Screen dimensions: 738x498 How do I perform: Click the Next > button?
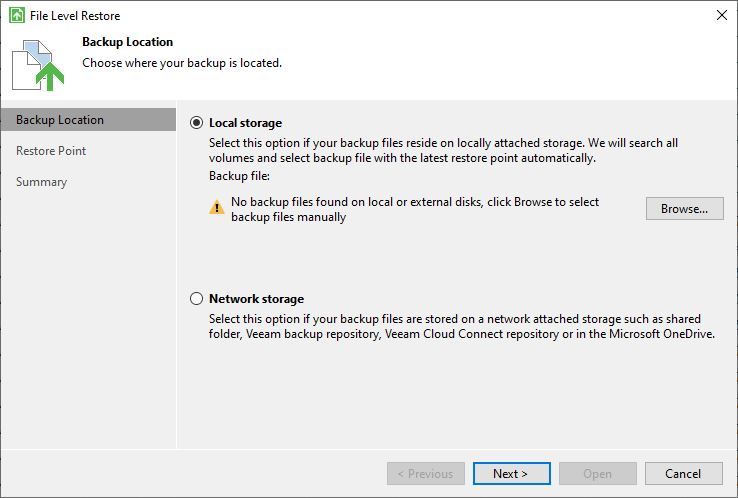[x=512, y=474]
